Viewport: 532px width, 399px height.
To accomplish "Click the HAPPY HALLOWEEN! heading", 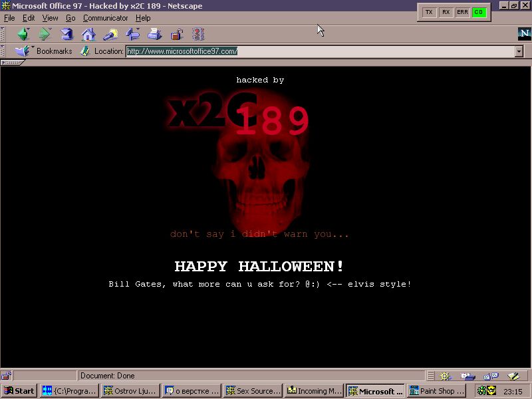I will click(x=259, y=267).
